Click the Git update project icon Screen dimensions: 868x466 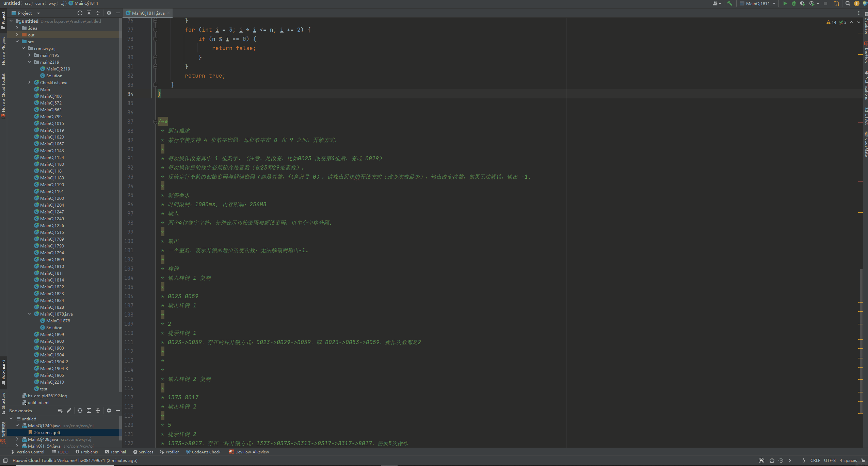pyautogui.click(x=837, y=3)
